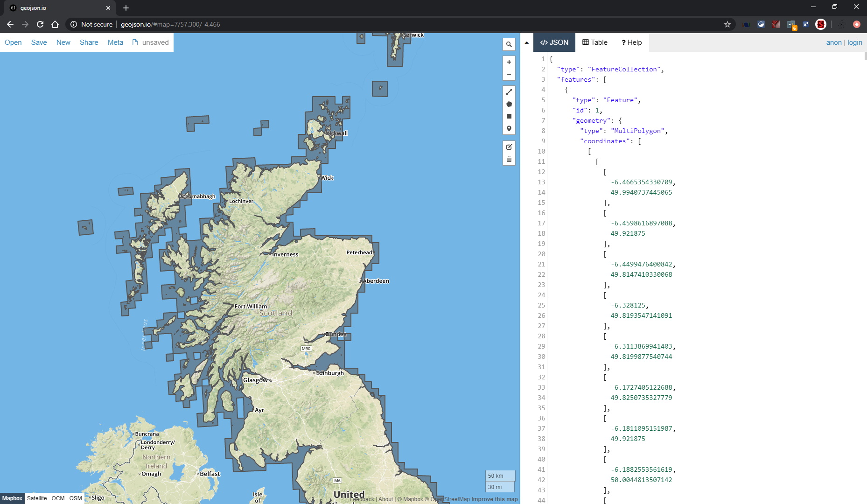867x504 pixels.
Task: Click line number 25 in the gutter
Action: point(541,305)
